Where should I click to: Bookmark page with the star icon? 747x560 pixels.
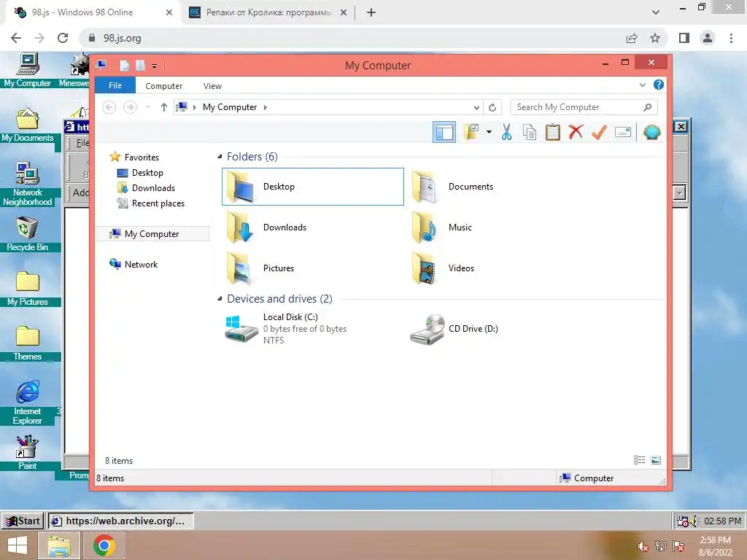click(x=655, y=38)
